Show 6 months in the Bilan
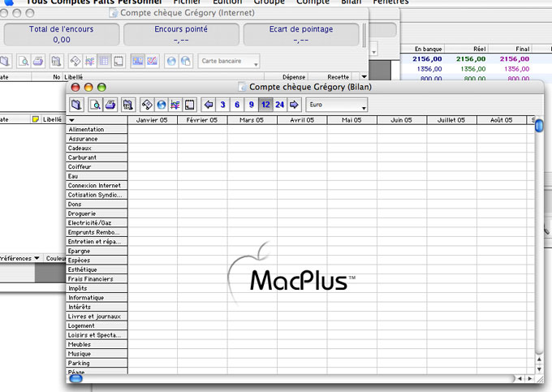552x392 pixels. point(237,105)
